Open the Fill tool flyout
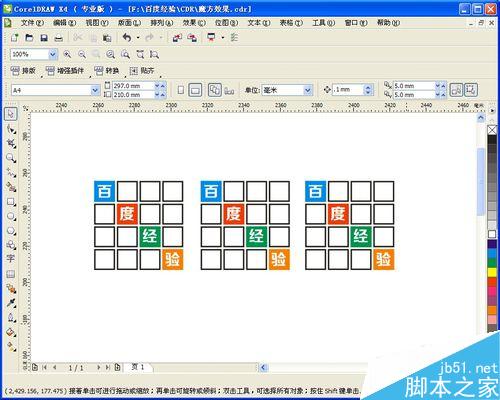This screenshot has width=500, height=400. pyautogui.click(x=11, y=332)
